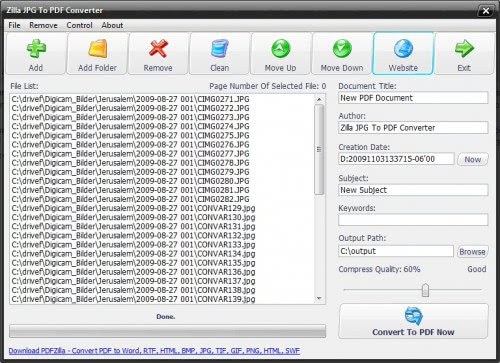500x363 pixels.
Task: Click the Convert To PDF Now button
Action: tap(413, 321)
